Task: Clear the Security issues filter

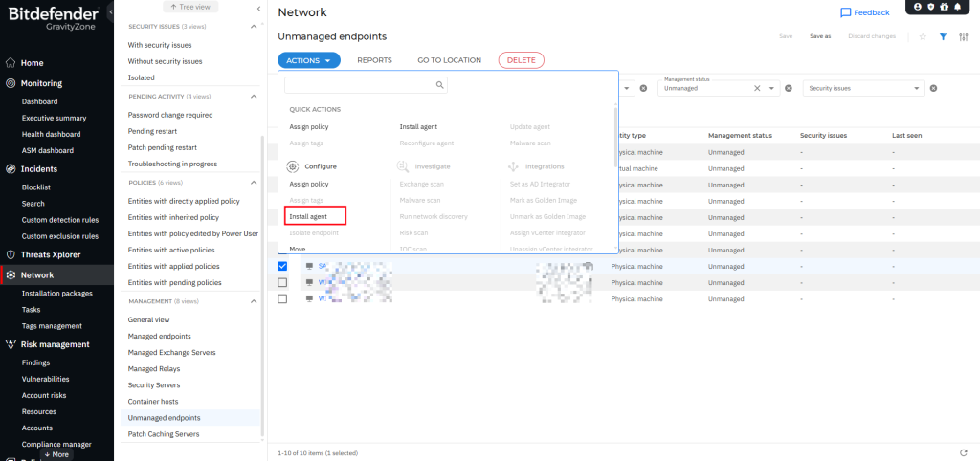Action: pyautogui.click(x=933, y=88)
